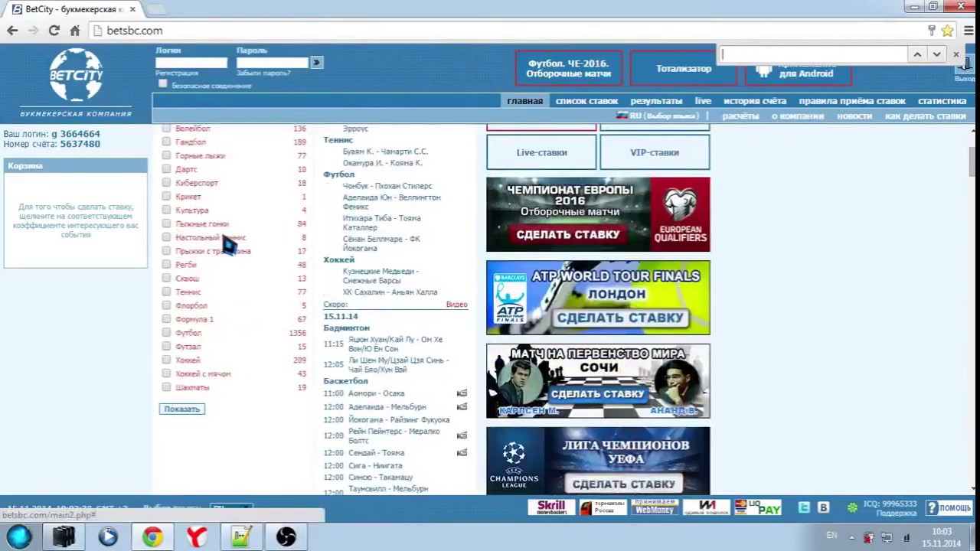Click the video camera icon for Амори - Осака

pyautogui.click(x=462, y=393)
